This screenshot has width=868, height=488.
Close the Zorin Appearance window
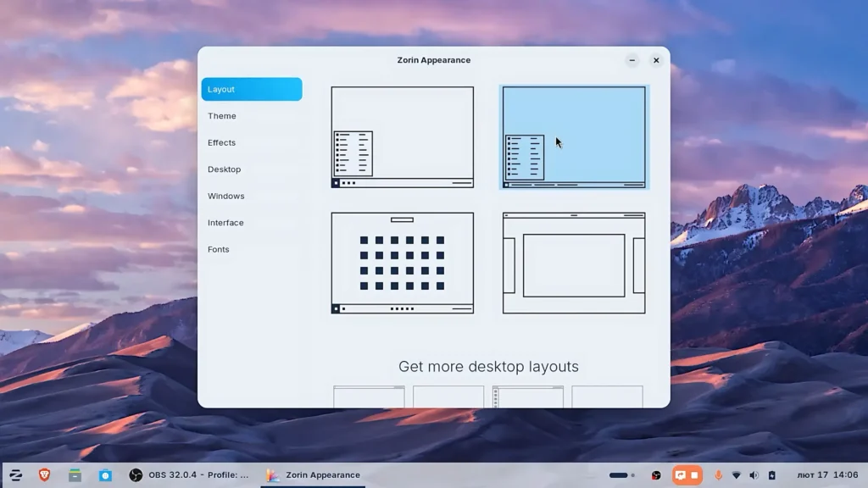pos(656,60)
